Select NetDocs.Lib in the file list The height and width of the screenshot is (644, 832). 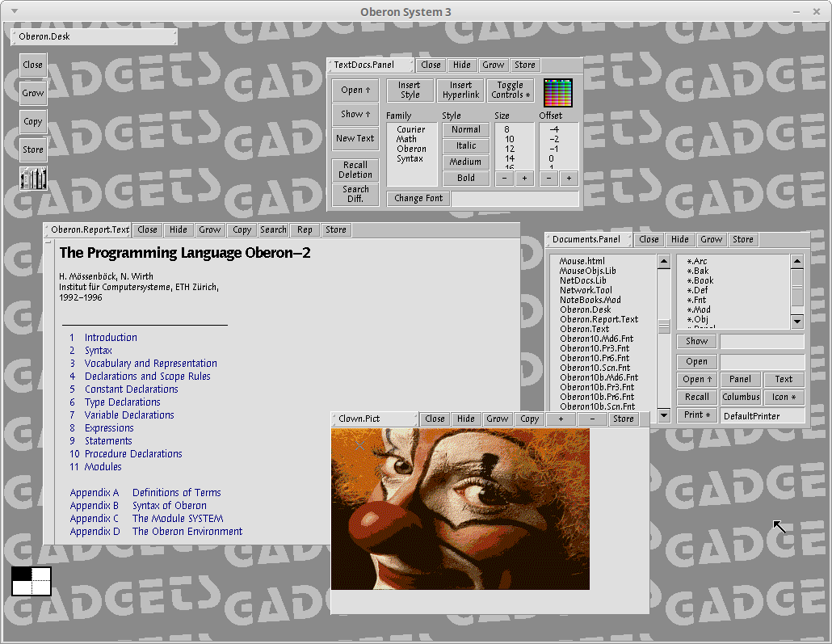click(x=583, y=281)
